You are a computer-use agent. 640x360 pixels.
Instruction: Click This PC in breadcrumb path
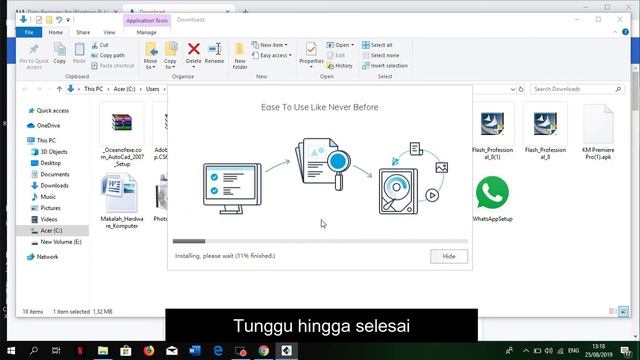coord(93,89)
